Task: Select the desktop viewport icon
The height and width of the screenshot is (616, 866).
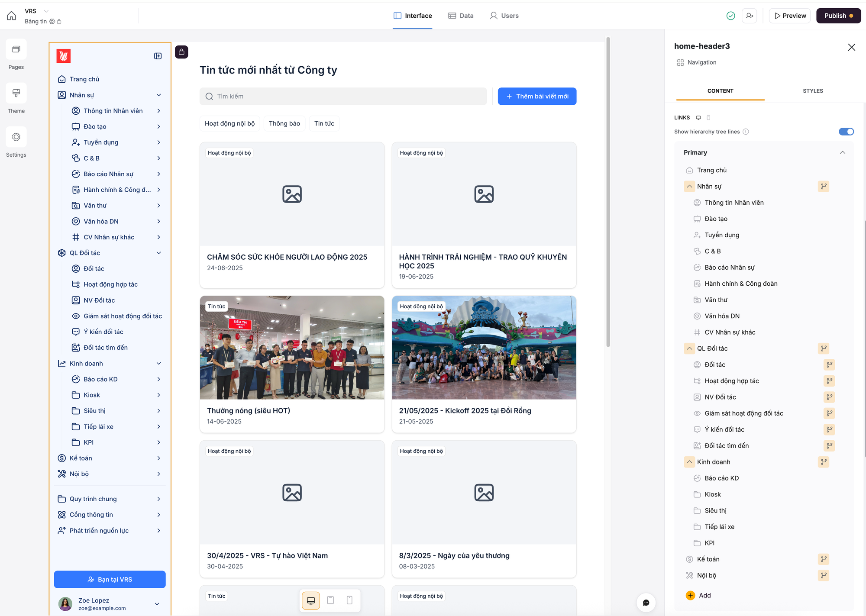Action: coord(311,600)
